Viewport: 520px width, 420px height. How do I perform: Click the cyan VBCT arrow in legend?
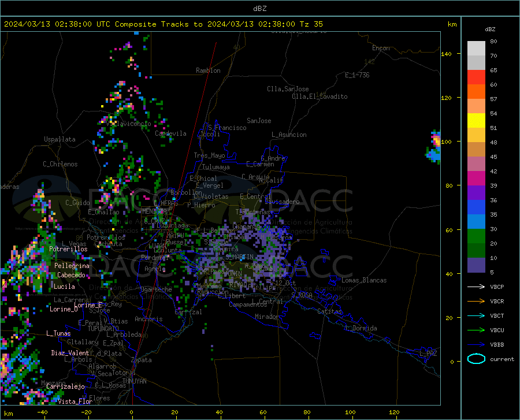click(476, 315)
